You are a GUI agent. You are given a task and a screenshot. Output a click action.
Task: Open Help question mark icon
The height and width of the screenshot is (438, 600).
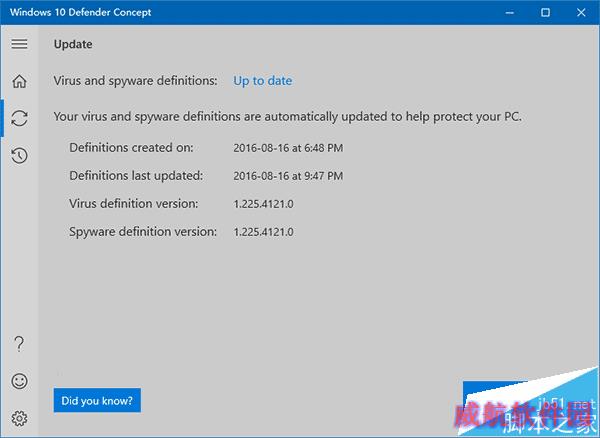[19, 344]
